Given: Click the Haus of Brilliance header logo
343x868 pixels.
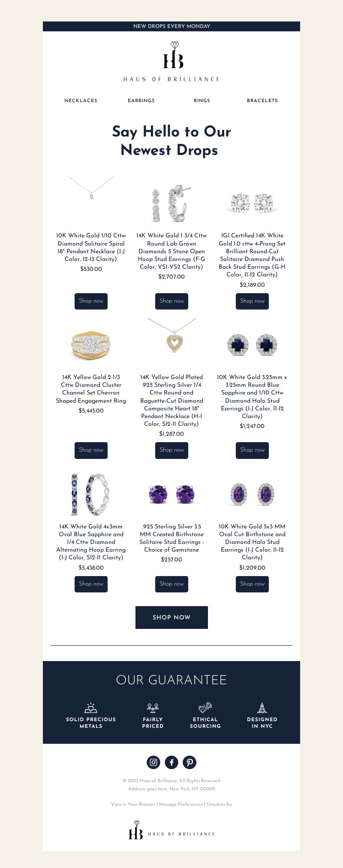Looking at the screenshot, I should [x=171, y=61].
